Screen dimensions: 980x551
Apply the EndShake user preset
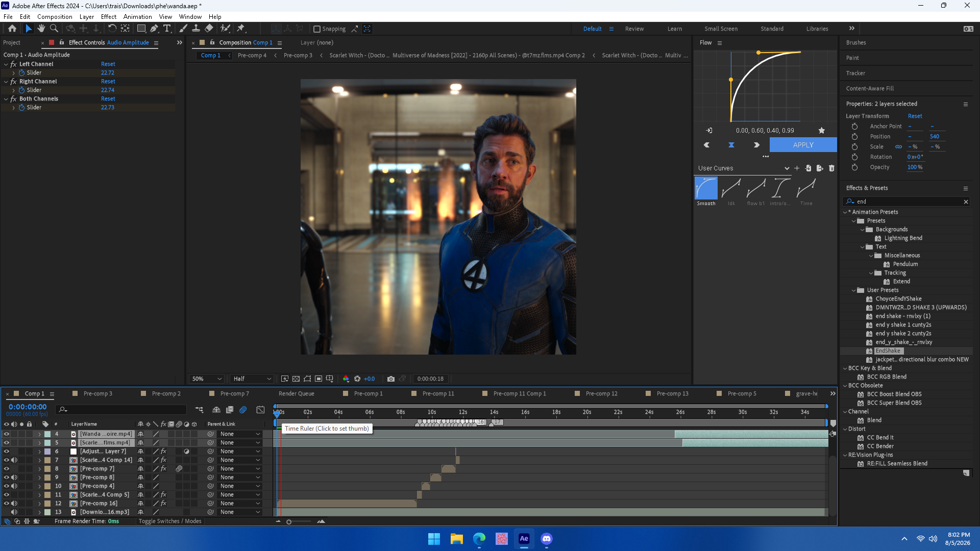888,351
